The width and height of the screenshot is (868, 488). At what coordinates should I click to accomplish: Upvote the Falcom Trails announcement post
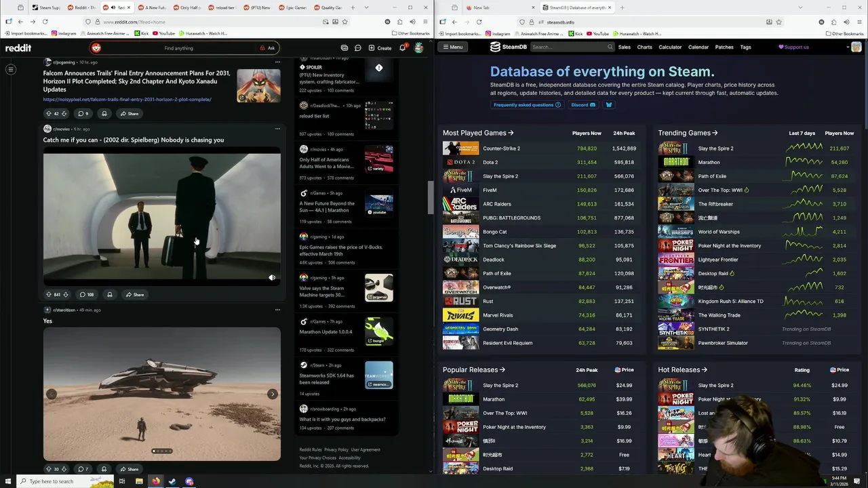pos(48,113)
